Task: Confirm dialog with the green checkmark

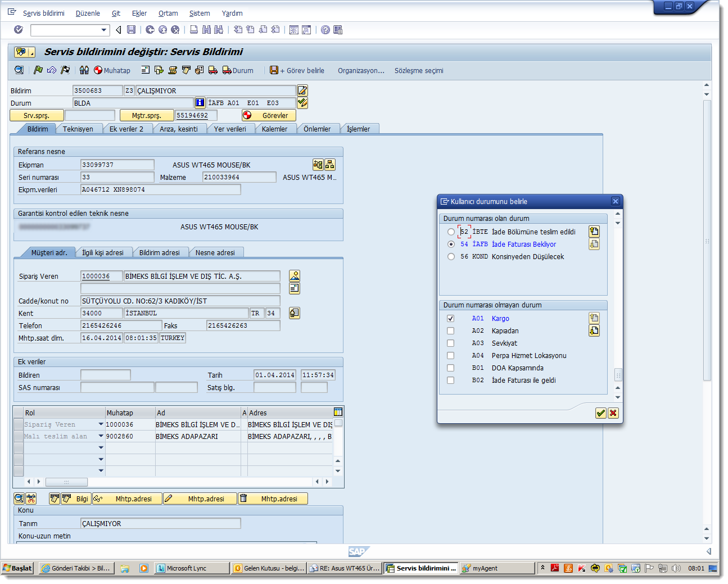Action: click(x=600, y=413)
